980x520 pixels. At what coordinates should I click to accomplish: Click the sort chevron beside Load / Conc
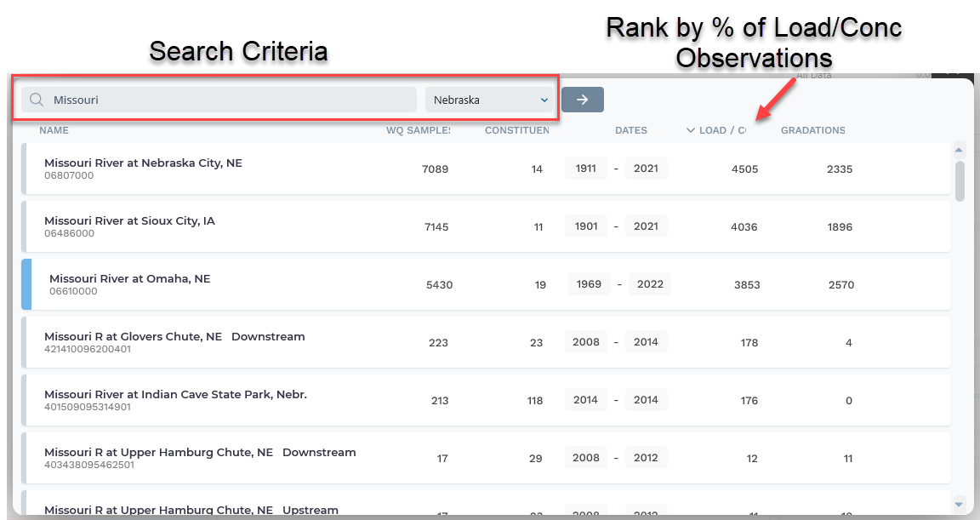(690, 130)
